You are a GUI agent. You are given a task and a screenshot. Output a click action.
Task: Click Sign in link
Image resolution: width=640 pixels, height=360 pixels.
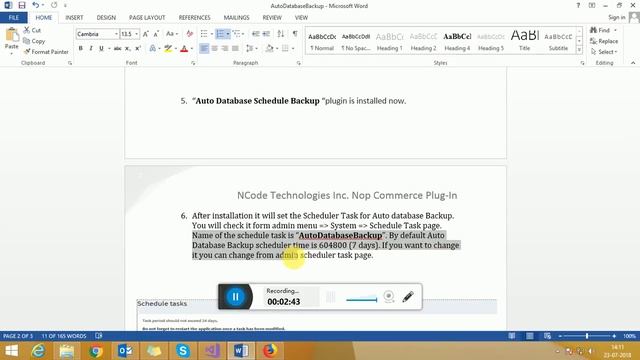coord(616,18)
